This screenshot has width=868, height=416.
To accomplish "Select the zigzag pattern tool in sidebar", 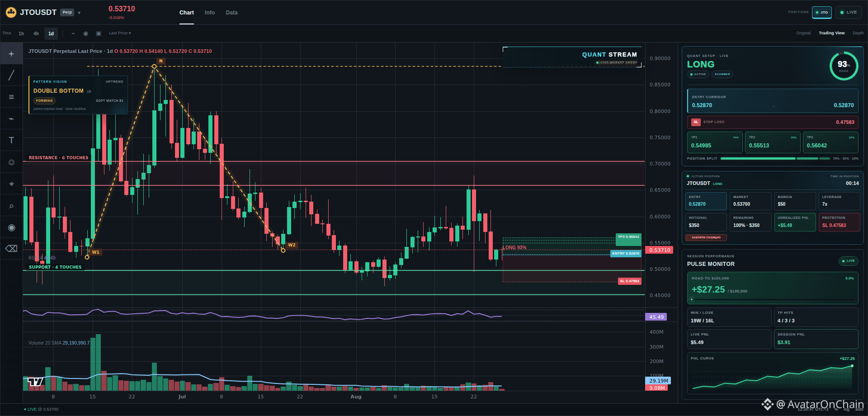I will (11, 118).
